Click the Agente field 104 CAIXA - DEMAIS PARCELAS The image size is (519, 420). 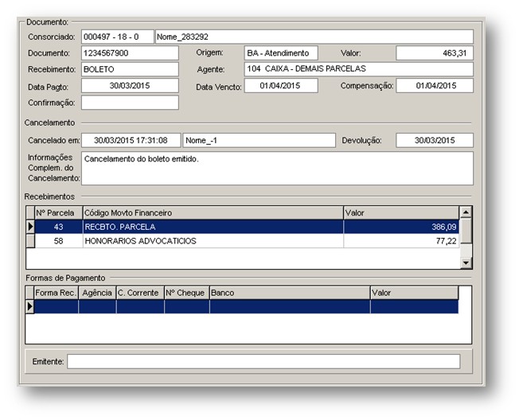point(359,68)
